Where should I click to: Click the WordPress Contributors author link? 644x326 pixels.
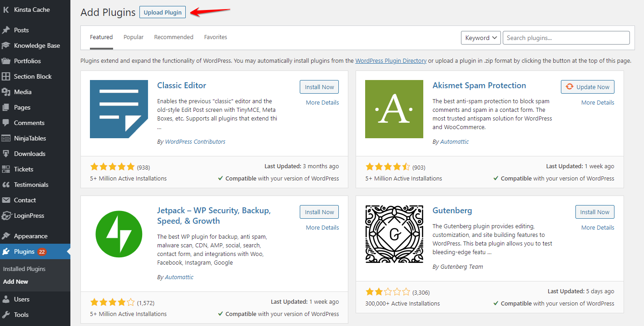pos(195,141)
